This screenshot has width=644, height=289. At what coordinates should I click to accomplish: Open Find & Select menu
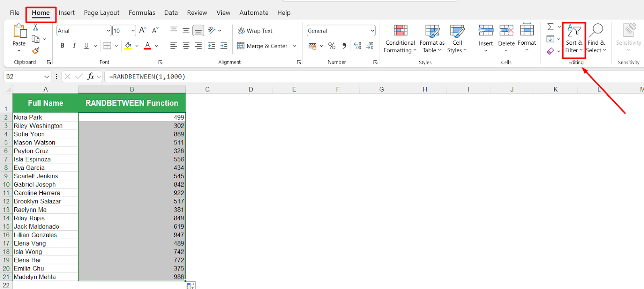596,39
